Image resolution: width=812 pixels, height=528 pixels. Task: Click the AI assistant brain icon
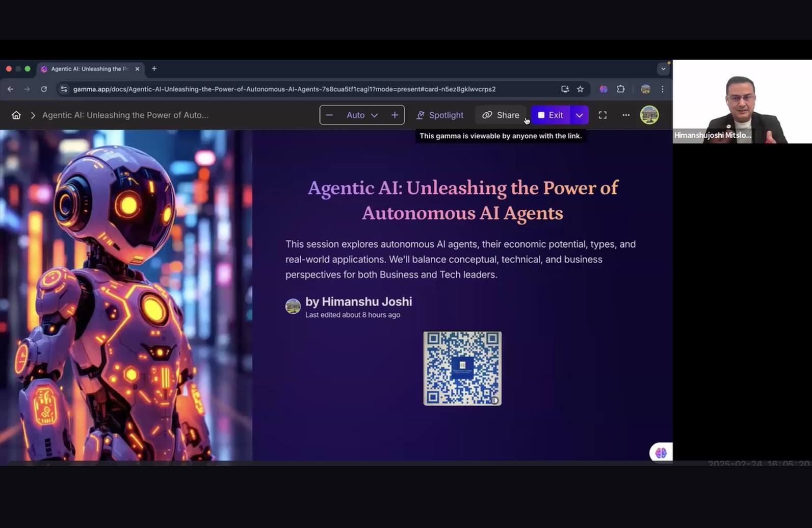tap(661, 452)
